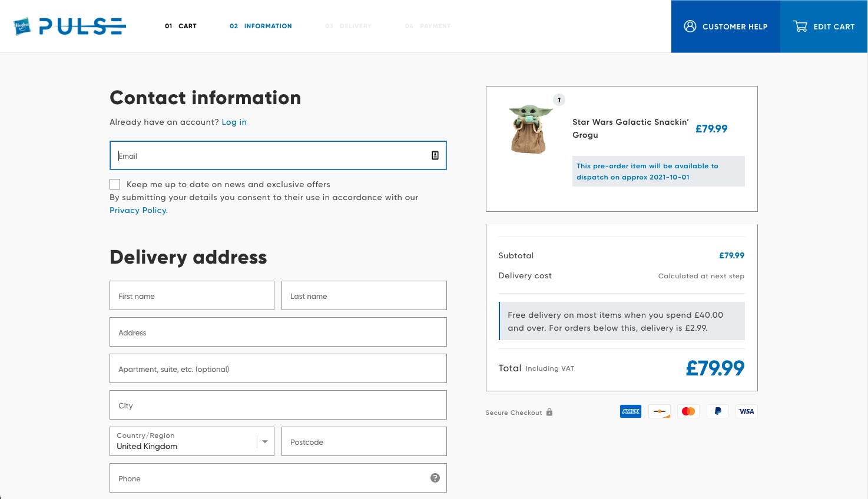Select the 04 Payment step

(x=428, y=26)
